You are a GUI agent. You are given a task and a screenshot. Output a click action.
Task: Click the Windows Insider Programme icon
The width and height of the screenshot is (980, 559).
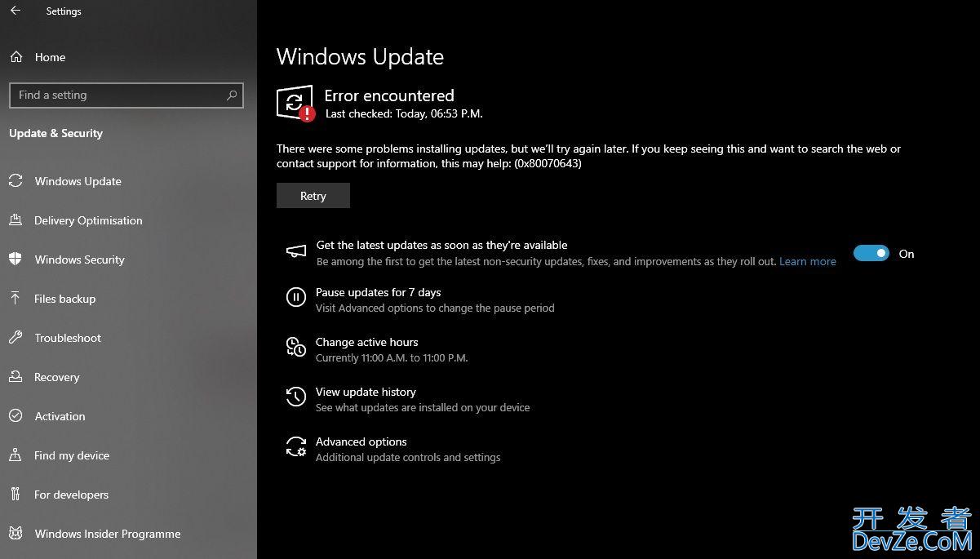coord(16,534)
